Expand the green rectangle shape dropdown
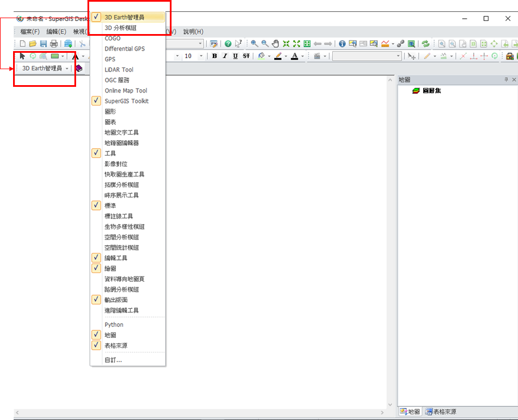 coord(62,56)
